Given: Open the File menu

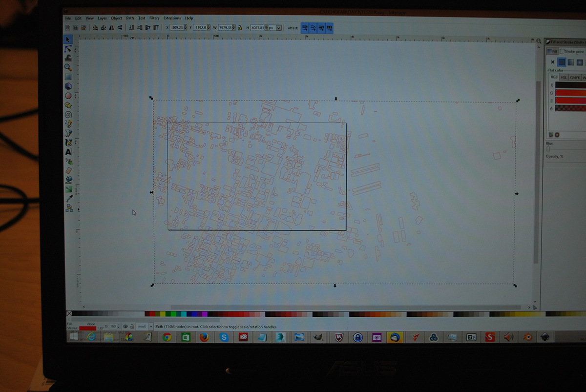Looking at the screenshot, I should (x=68, y=18).
